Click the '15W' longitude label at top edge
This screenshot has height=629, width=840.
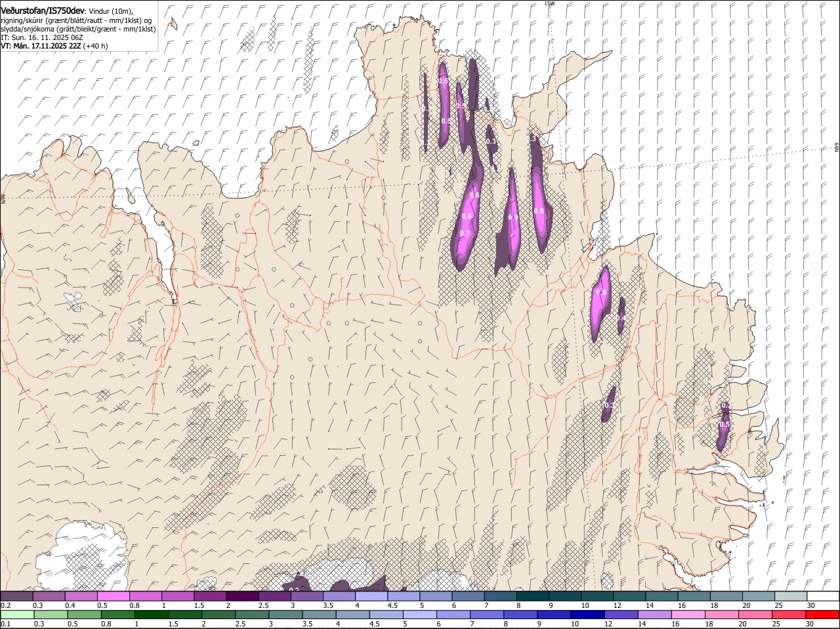point(549,3)
